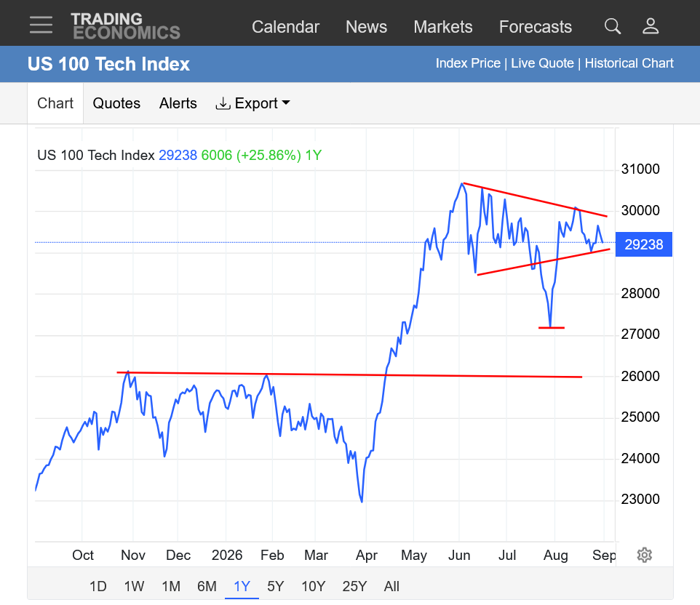This screenshot has width=700, height=605.
Task: Open the hamburger menu icon
Action: pos(41,25)
